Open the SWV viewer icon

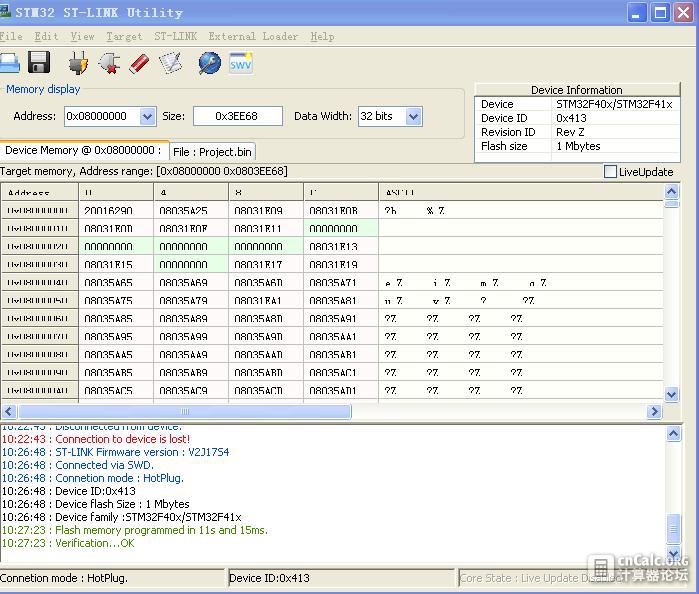241,63
